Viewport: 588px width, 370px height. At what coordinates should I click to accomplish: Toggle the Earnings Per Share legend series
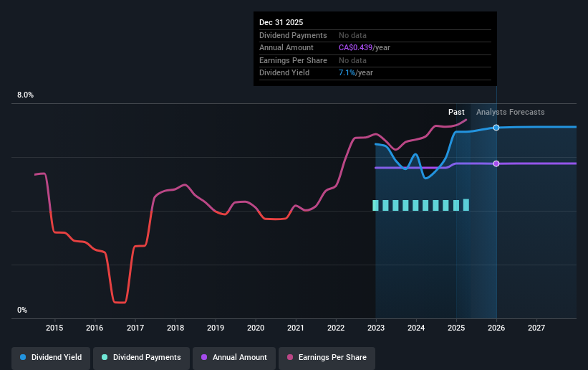pos(327,357)
